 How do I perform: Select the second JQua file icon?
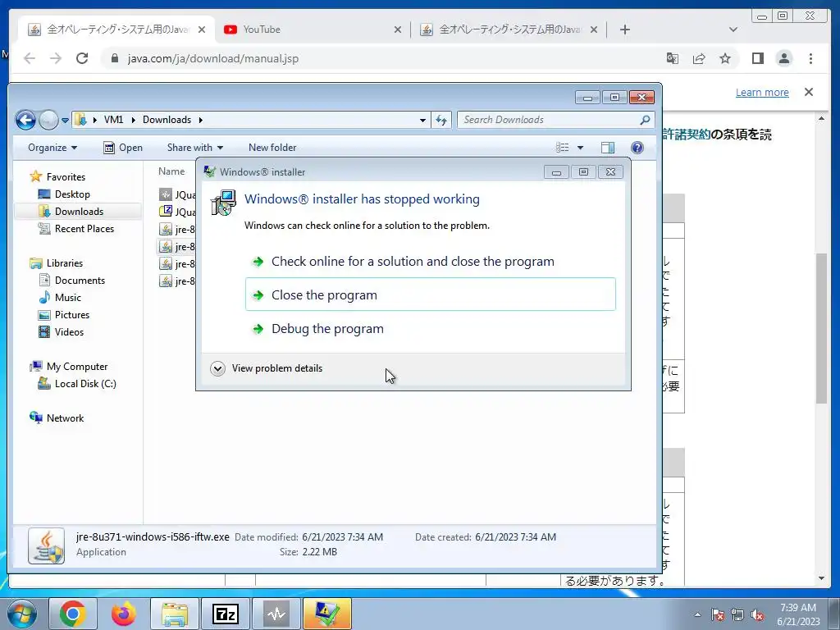pos(166,212)
